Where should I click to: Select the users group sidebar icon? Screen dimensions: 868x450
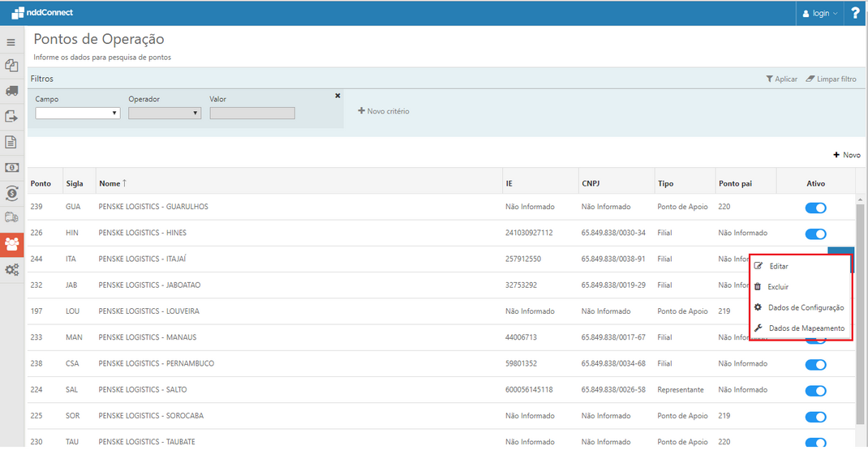(x=11, y=243)
